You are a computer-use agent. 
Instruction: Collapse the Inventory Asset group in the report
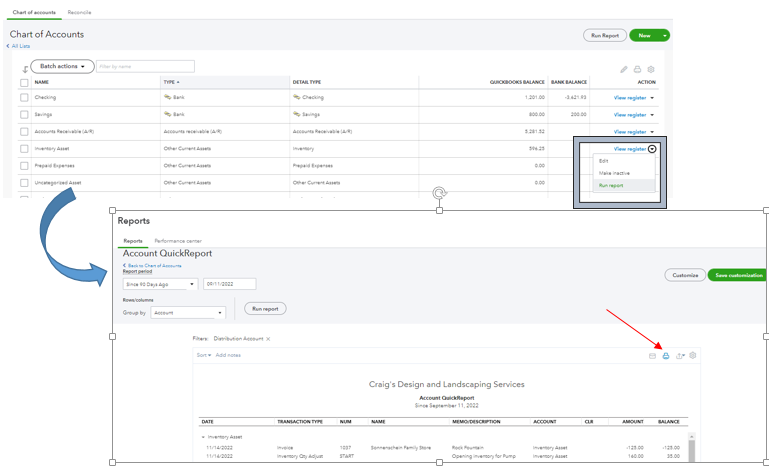point(203,437)
